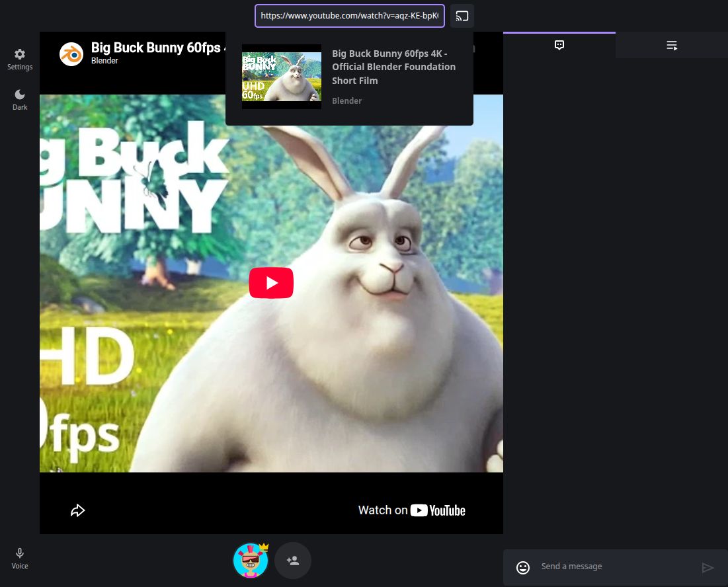The image size is (728, 587).
Task: Open the Settings gear in sidebar
Action: (19, 59)
